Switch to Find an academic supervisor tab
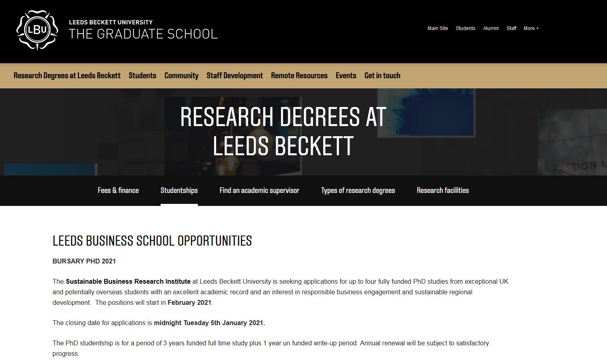Image resolution: width=607 pixels, height=364 pixels. coord(260,191)
